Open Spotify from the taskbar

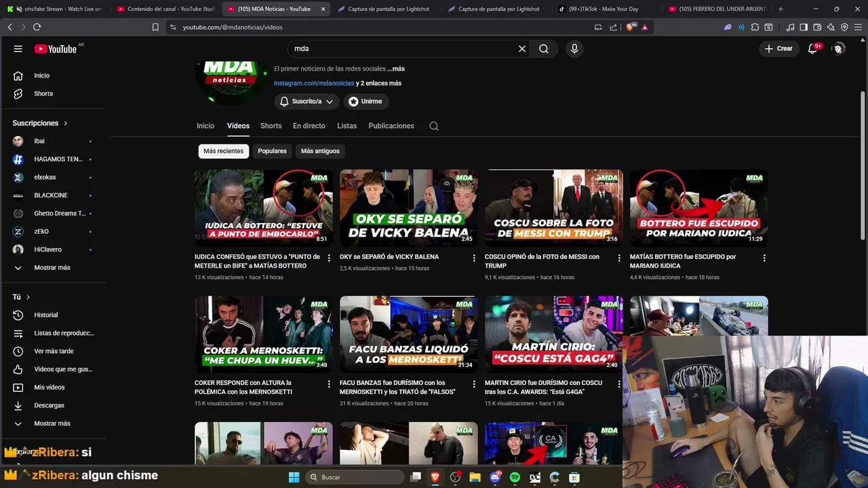tap(515, 477)
